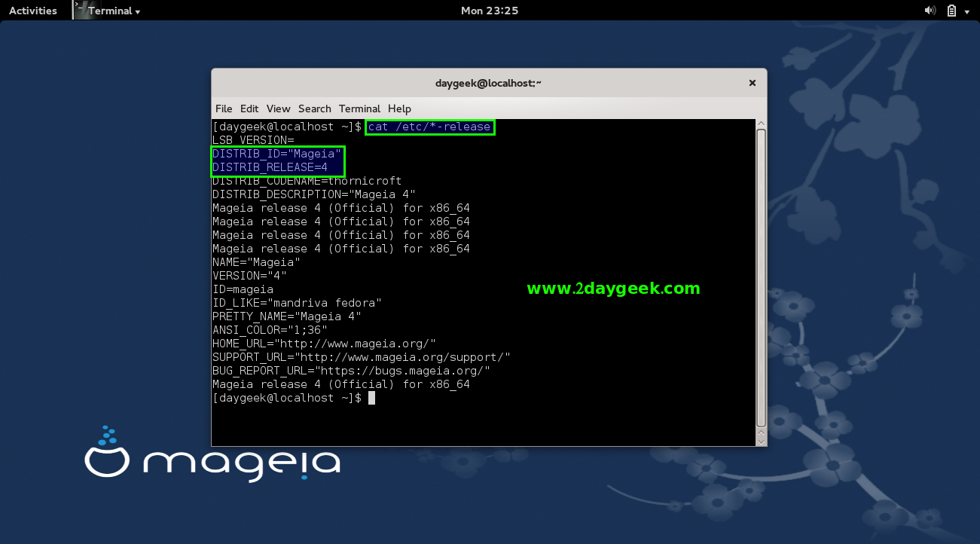Click the Terminal app icon in top bar
The width and height of the screenshot is (980, 544).
(81, 10)
